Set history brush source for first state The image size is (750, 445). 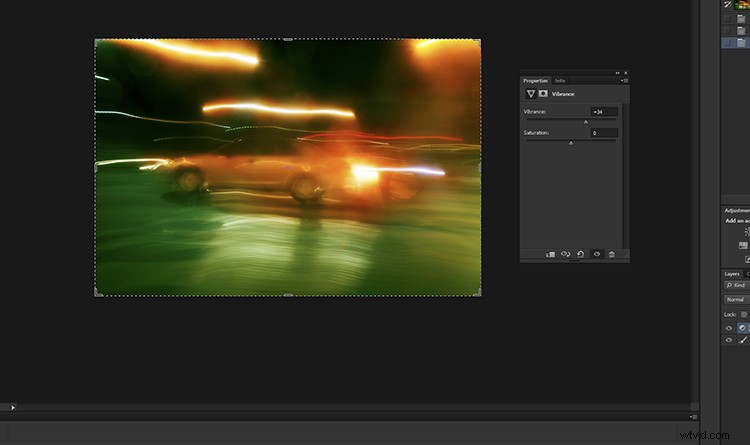pos(728,19)
